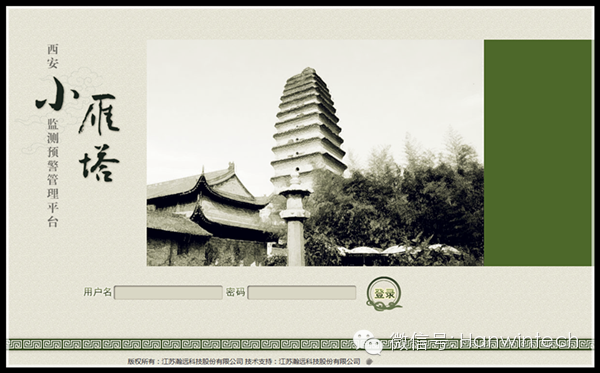Focus the 密码 password input field
The width and height of the screenshot is (600, 373).
[302, 293]
